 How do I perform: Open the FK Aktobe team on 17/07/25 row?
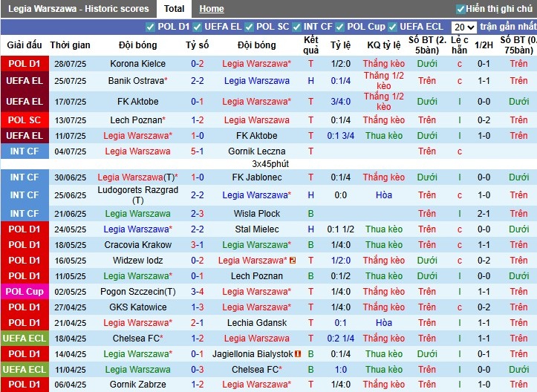point(137,102)
